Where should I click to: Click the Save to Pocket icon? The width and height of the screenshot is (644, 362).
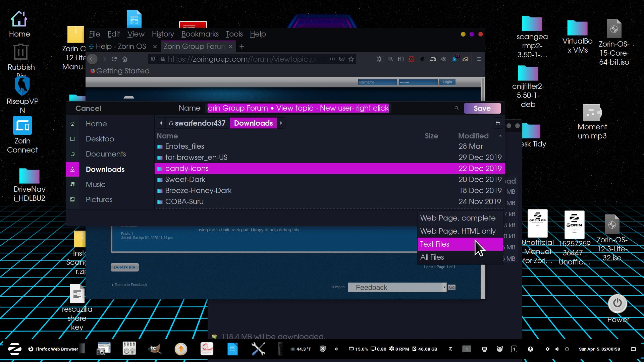pyautogui.click(x=342, y=59)
